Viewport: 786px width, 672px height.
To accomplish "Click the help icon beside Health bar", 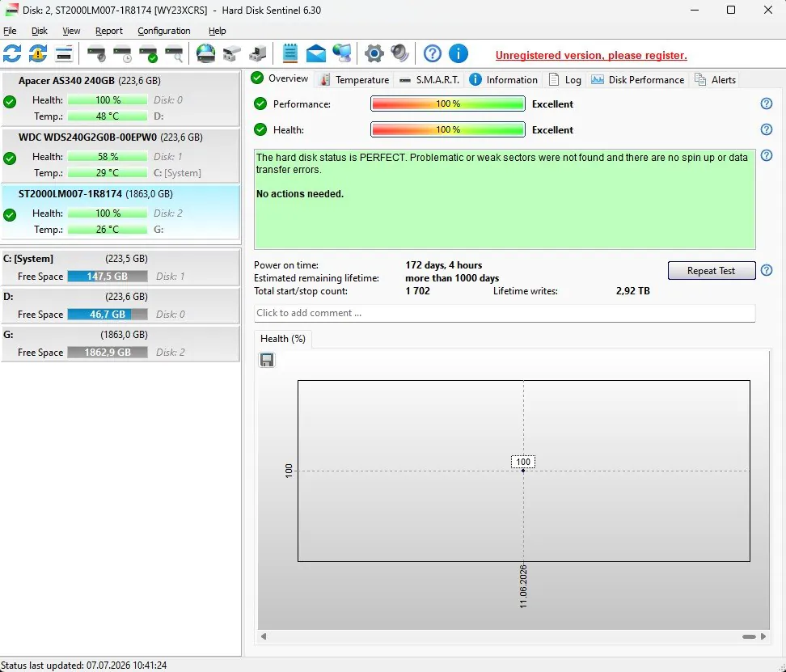I will pos(766,129).
